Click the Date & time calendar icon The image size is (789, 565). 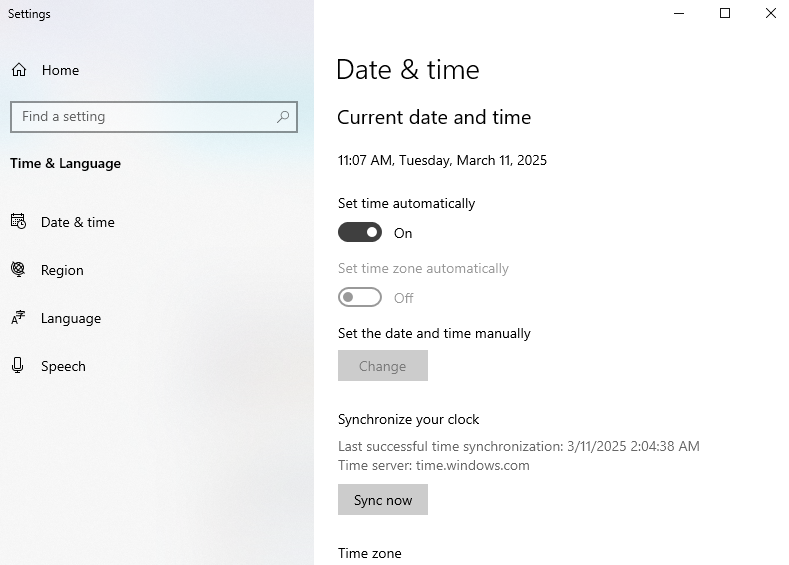click(x=19, y=221)
